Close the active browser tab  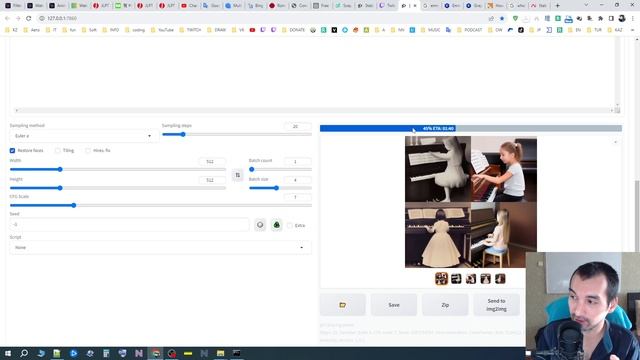coord(415,6)
